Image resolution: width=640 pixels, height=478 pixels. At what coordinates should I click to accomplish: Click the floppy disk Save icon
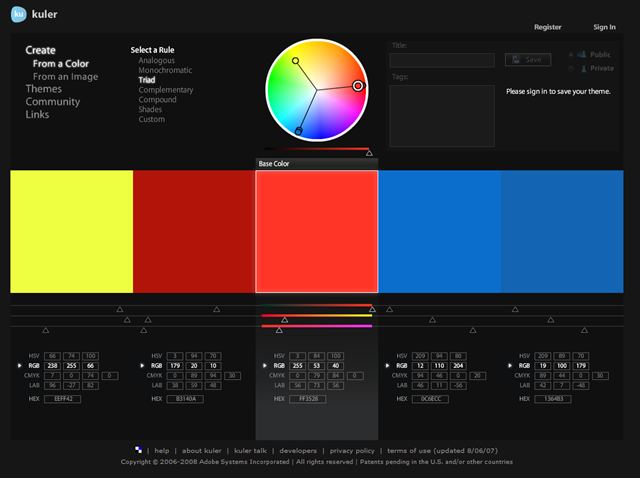516,60
